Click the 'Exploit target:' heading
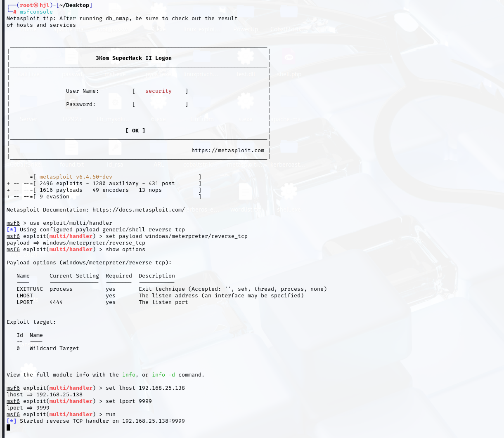 [x=31, y=322]
